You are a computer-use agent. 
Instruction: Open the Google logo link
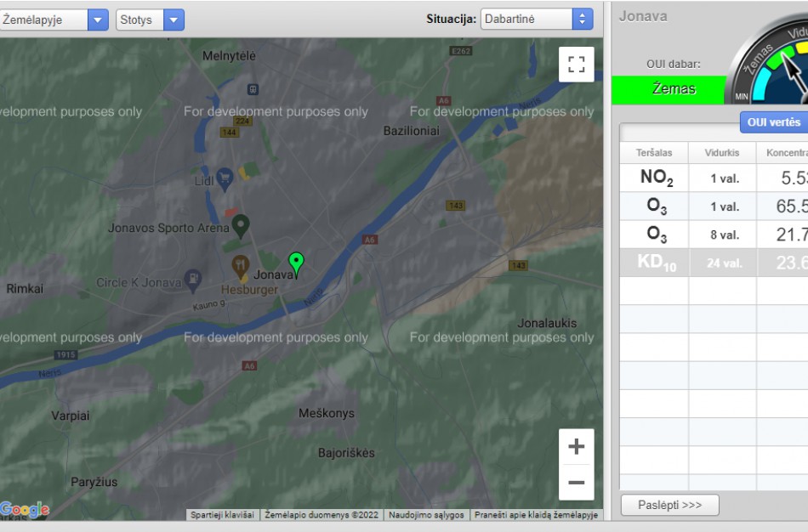pyautogui.click(x=25, y=509)
